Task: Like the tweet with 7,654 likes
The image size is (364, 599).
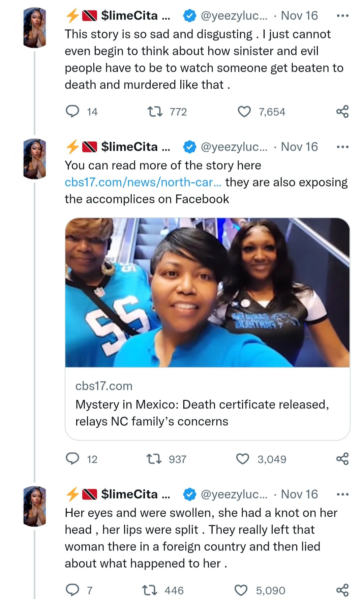Action: pos(244,111)
